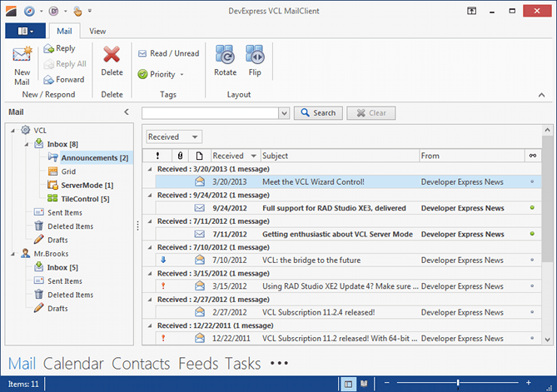
Task: Mark message as Read / Unread
Action: click(168, 53)
